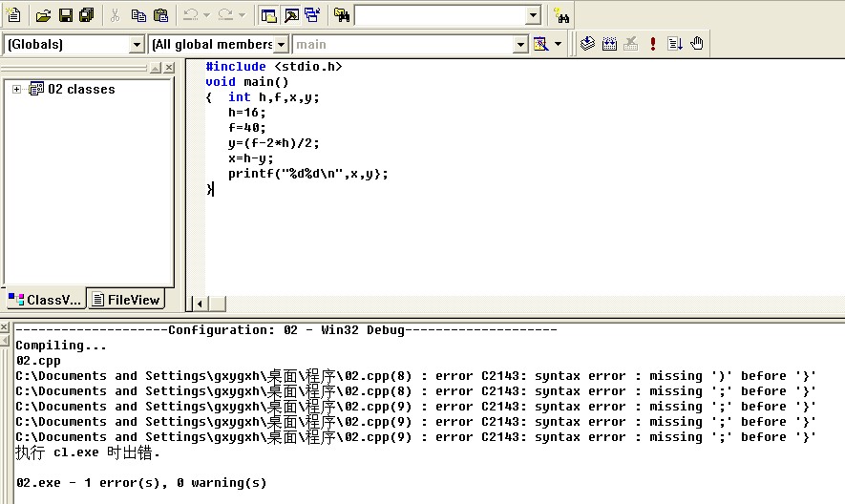The width and height of the screenshot is (845, 504).
Task: Click the #include <stdio.h> code line
Action: (x=274, y=66)
